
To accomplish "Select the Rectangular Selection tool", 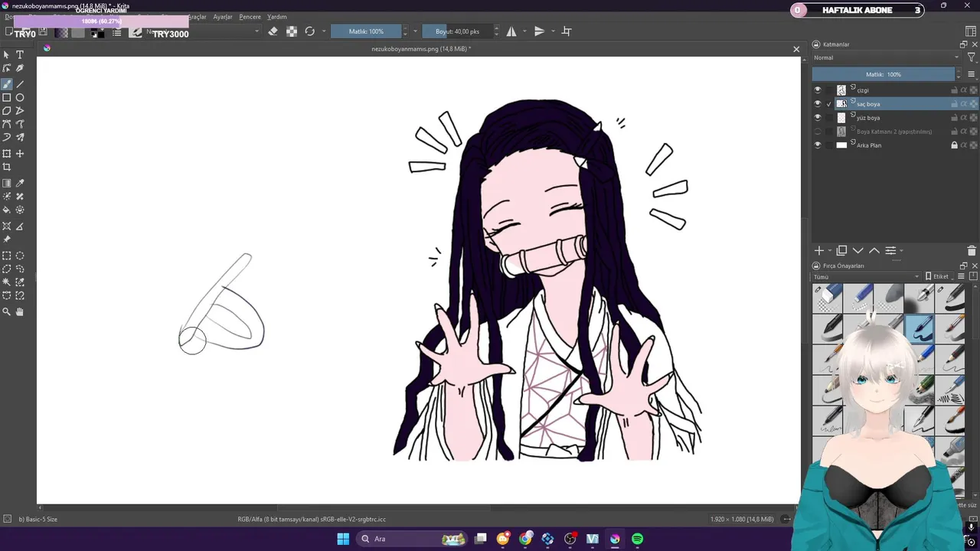I will tap(7, 256).
